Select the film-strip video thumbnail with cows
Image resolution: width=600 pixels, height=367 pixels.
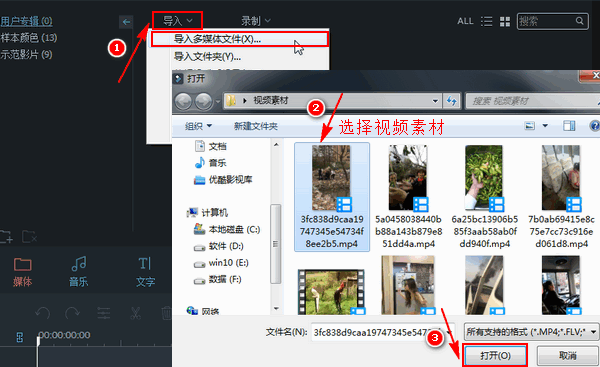pyautogui.click(x=331, y=292)
